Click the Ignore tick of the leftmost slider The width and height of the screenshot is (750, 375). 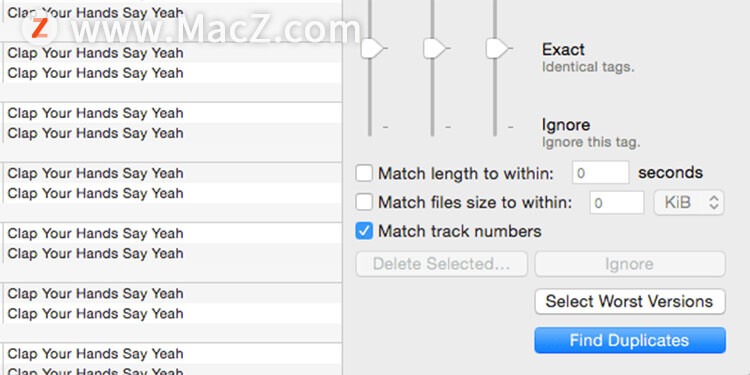point(386,127)
